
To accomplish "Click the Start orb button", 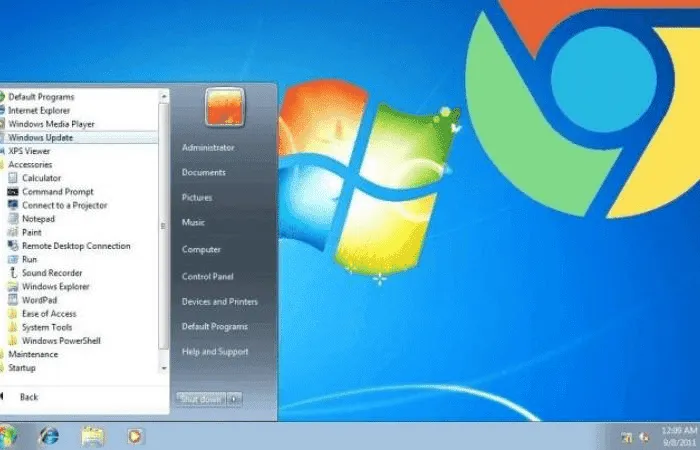I will point(8,435).
